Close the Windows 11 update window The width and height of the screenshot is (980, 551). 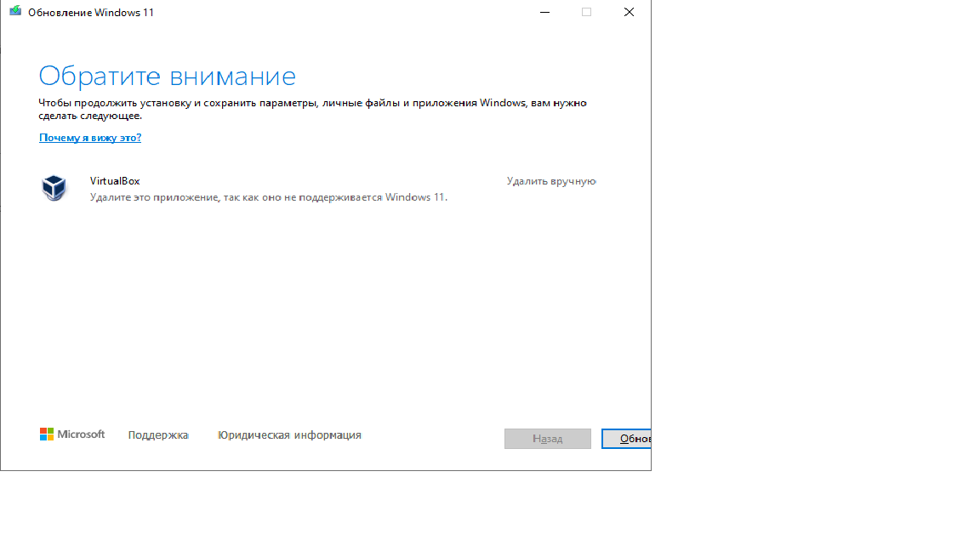point(629,12)
